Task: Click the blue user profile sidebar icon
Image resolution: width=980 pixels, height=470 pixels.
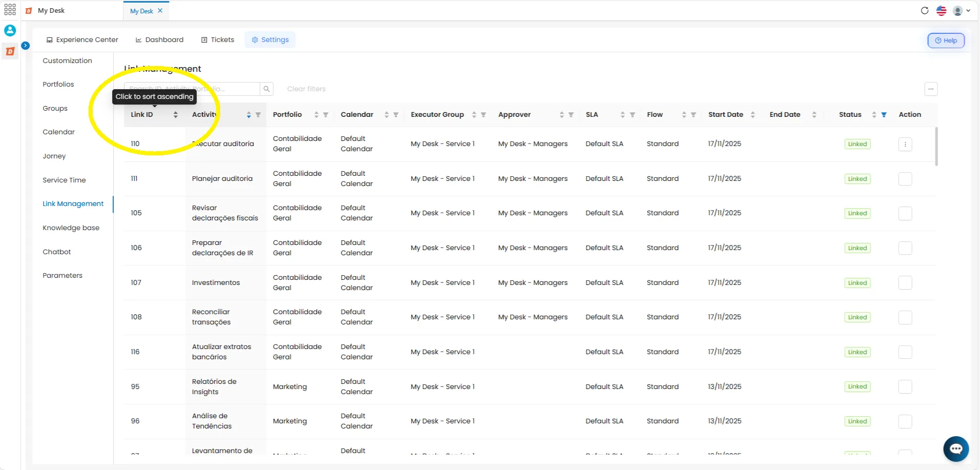Action: click(10, 31)
